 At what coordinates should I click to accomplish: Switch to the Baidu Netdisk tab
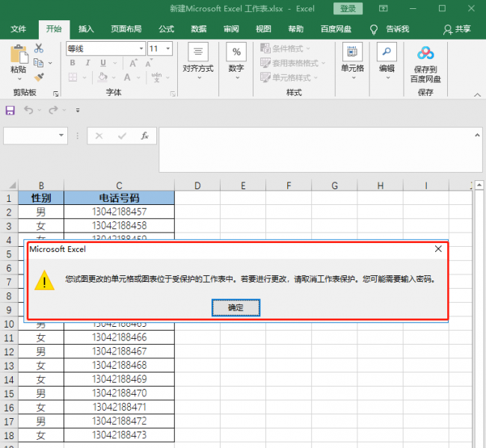(336, 29)
